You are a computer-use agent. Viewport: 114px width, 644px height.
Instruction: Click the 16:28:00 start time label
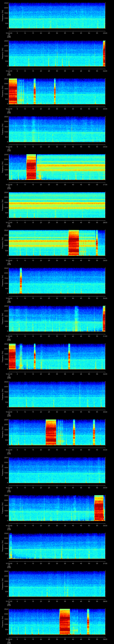click(9, 260)
